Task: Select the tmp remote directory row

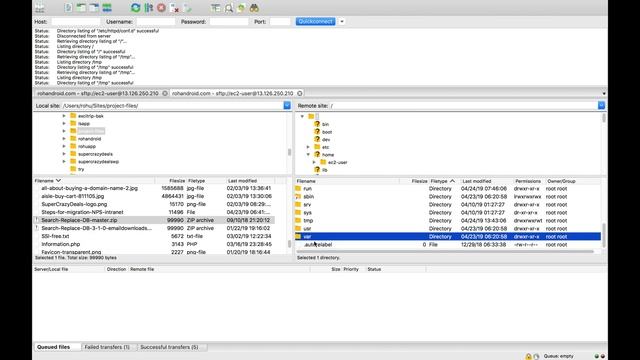Action: click(x=448, y=220)
